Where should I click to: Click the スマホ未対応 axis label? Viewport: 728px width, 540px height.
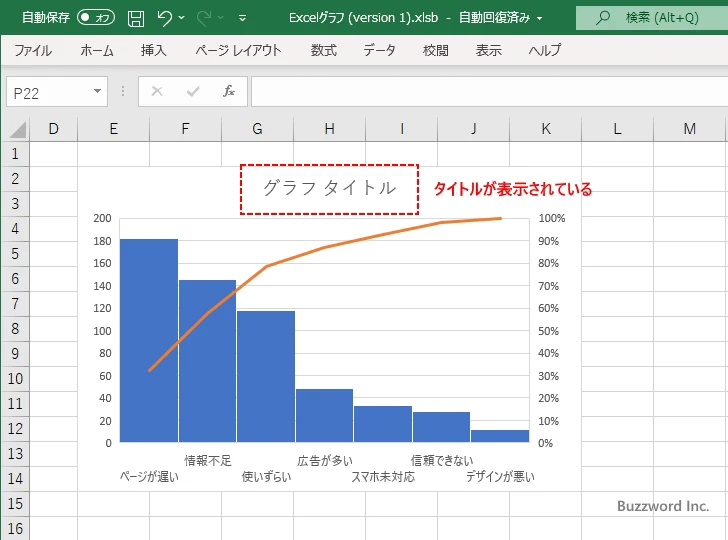pyautogui.click(x=383, y=477)
